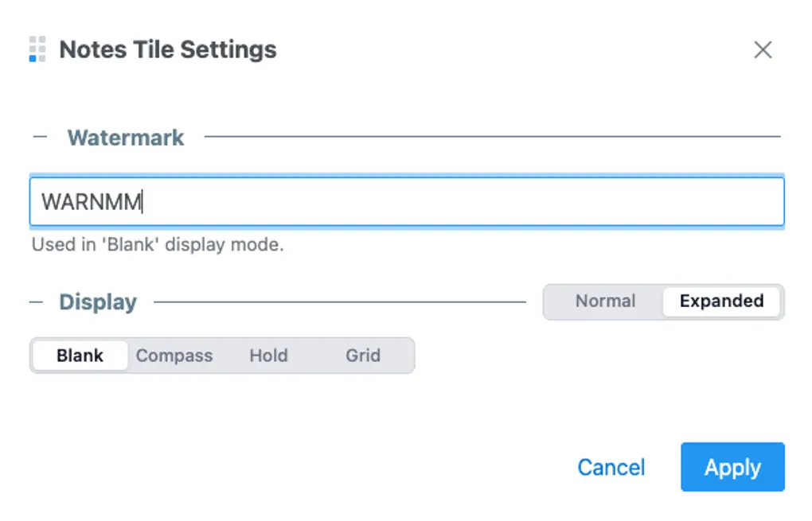Choose the Blank display mode
This screenshot has width=812, height=521.
click(x=80, y=356)
